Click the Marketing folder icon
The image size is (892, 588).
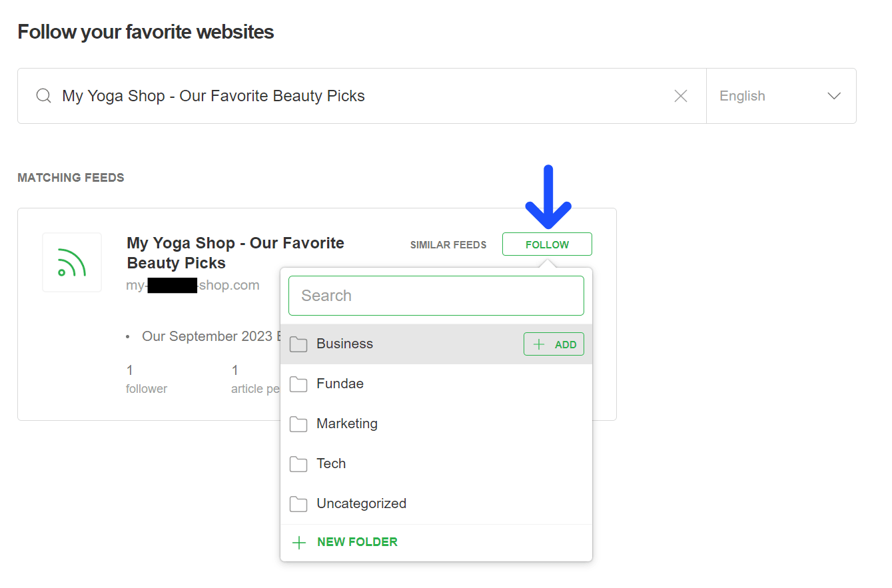[298, 424]
